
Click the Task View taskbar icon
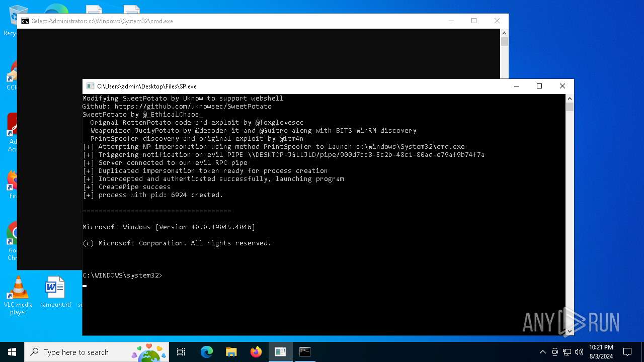181,352
